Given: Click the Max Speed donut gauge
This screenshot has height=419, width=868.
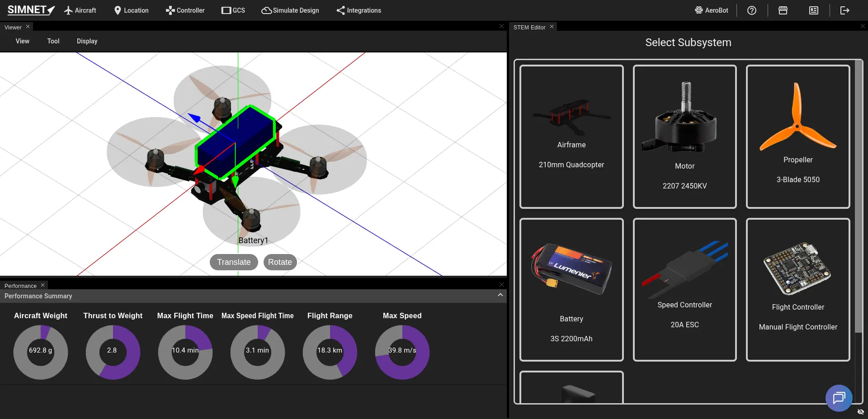Looking at the screenshot, I should coord(402,352).
